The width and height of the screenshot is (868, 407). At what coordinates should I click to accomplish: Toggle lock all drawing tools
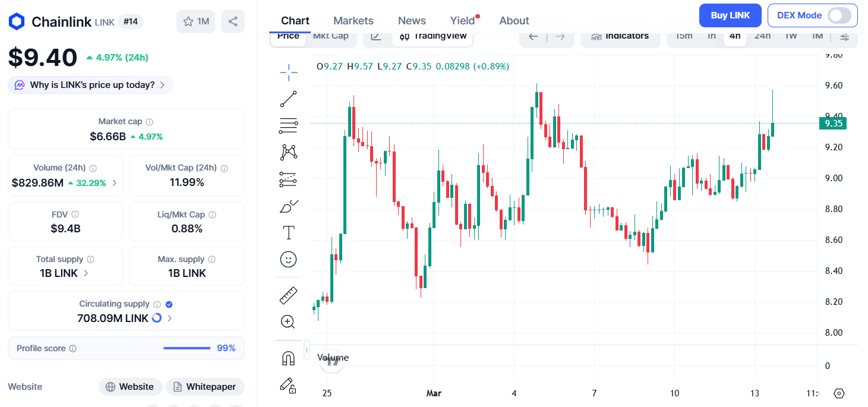(289, 386)
